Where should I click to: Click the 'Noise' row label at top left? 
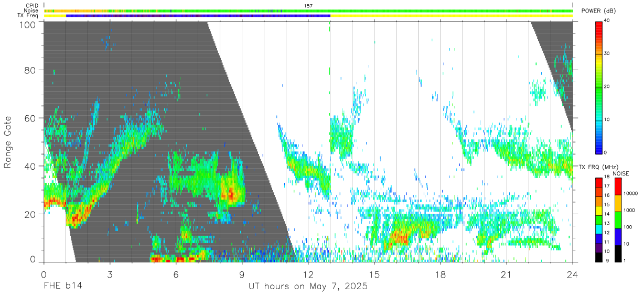tap(31, 10)
